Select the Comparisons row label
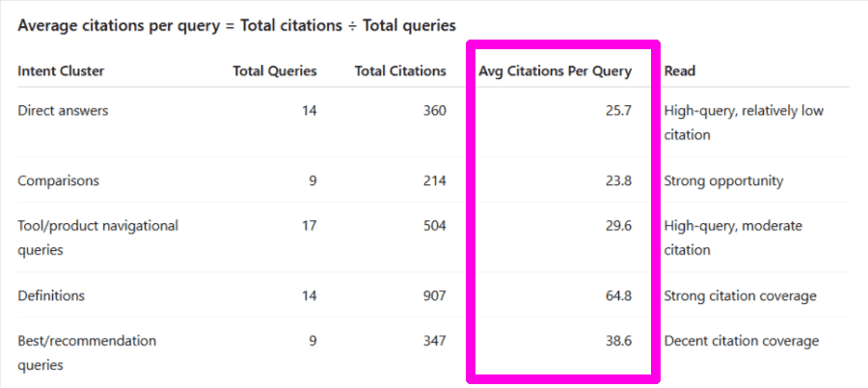Screen dimensions: 868x388 coord(59,180)
